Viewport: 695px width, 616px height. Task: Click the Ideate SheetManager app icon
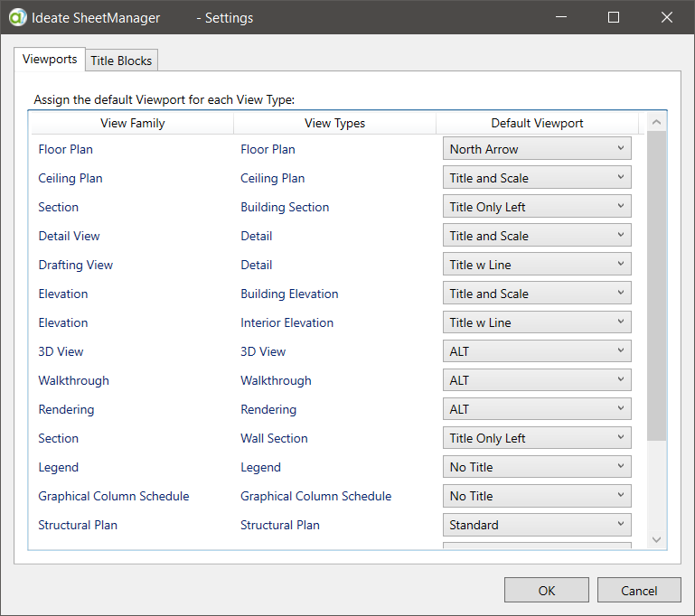[18, 17]
